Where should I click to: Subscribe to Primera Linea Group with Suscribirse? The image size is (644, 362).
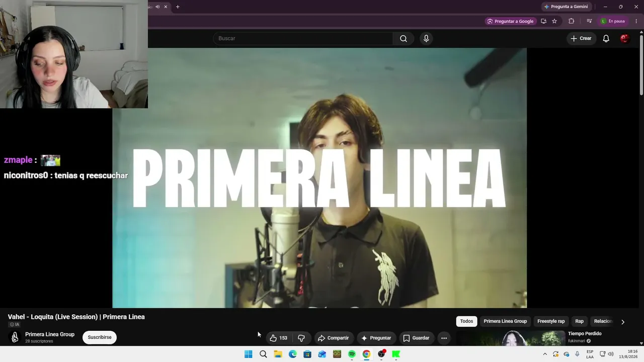point(100,337)
